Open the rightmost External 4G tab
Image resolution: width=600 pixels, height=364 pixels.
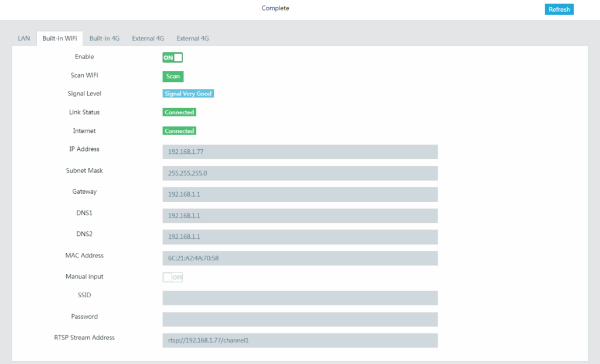coord(193,39)
